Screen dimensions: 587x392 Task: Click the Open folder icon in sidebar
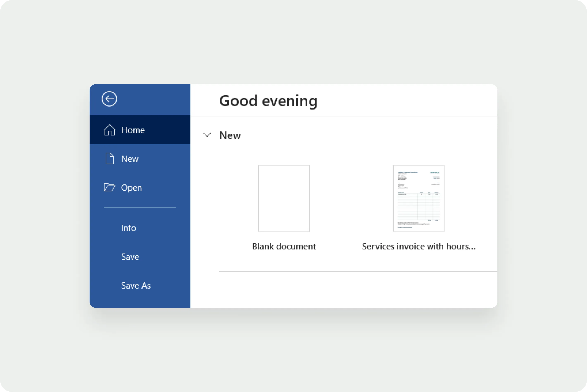click(x=109, y=188)
